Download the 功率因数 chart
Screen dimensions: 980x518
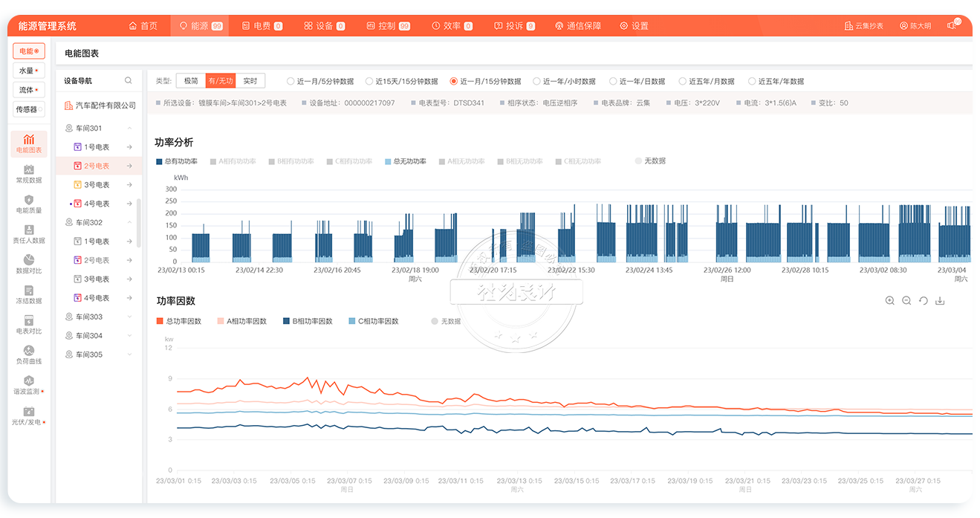pyautogui.click(x=940, y=301)
